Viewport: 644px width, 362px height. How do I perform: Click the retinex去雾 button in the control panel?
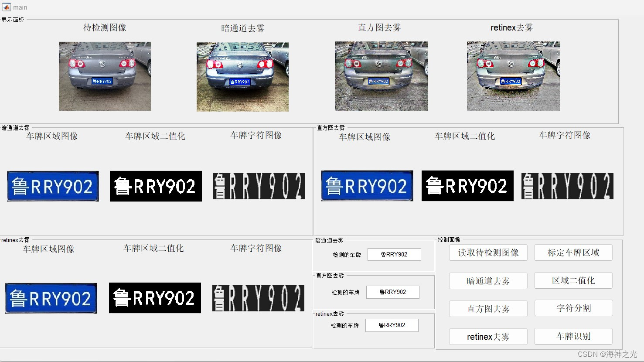point(488,337)
